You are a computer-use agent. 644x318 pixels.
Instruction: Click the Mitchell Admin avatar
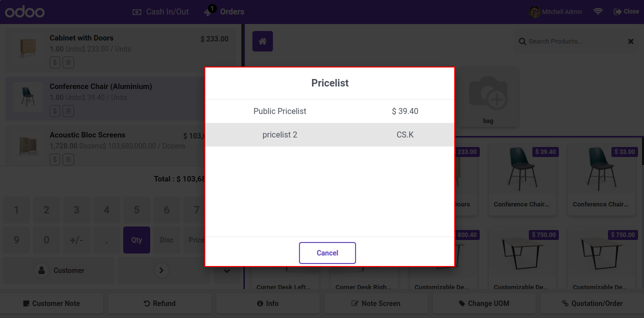(x=534, y=11)
